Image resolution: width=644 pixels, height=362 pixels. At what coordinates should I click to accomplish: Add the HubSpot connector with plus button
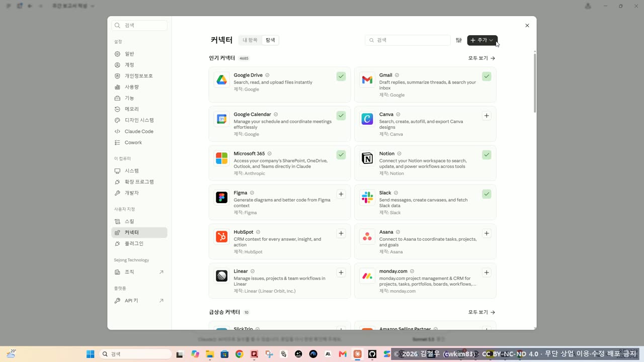point(341,233)
